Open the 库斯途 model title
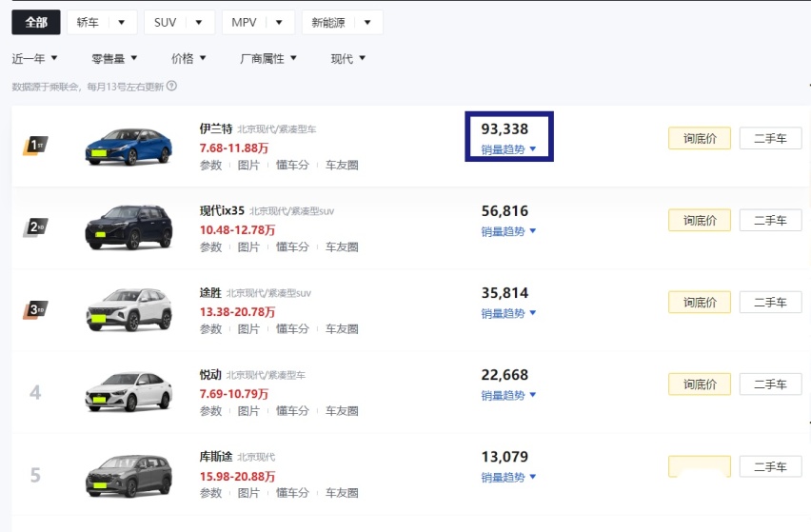Screen dimensions: 811x532 [216, 457]
